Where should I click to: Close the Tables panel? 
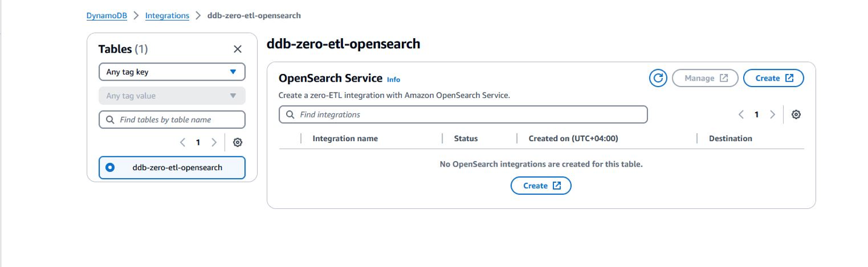click(238, 49)
